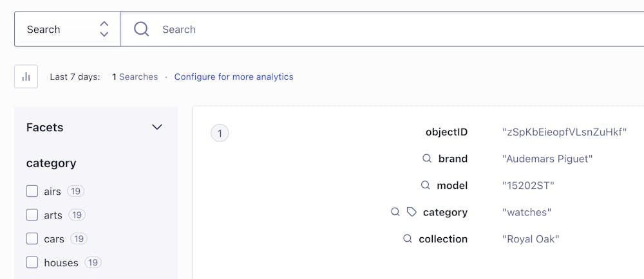Click the 1 Searches analytics text
The height and width of the screenshot is (279, 644).
(135, 76)
